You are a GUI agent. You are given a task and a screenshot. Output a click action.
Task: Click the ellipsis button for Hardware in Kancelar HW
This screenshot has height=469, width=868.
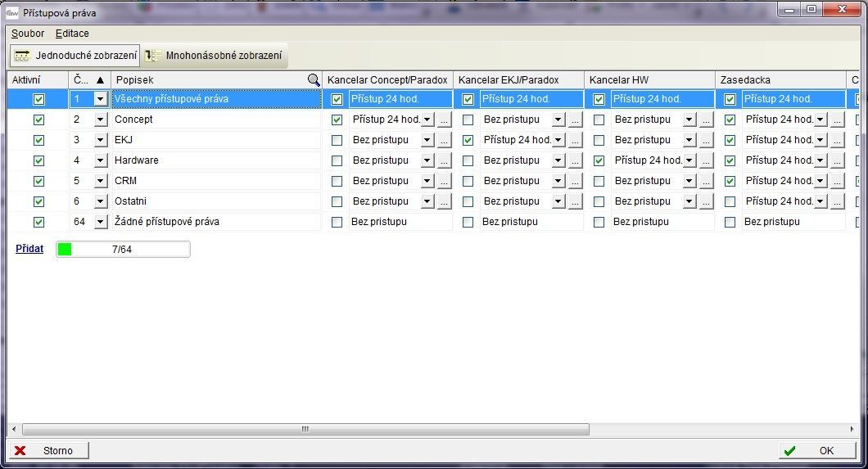(706, 160)
